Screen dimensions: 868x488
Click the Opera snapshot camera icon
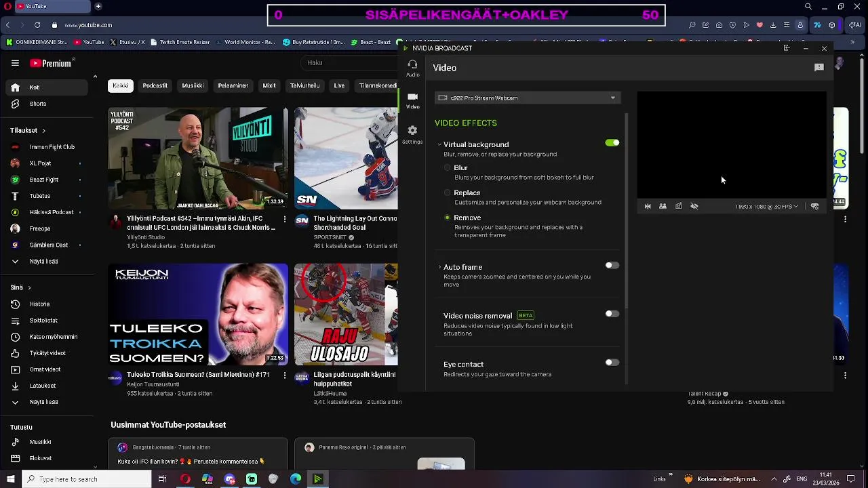(x=719, y=25)
